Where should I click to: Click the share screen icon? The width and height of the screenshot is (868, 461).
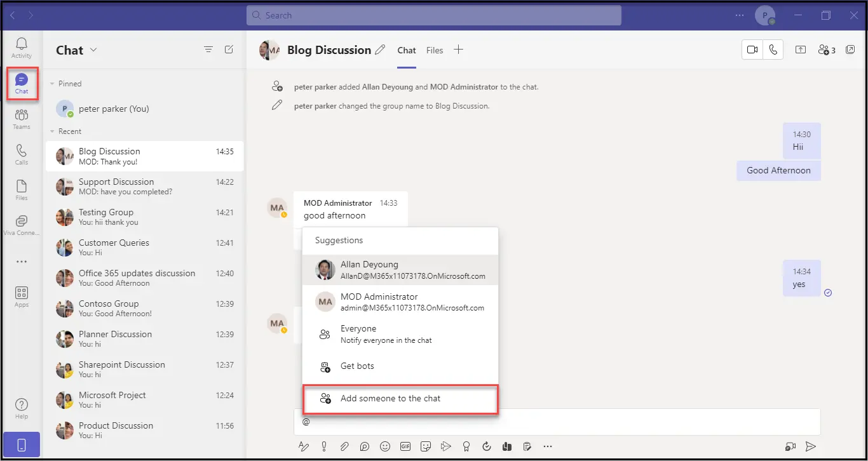(801, 50)
